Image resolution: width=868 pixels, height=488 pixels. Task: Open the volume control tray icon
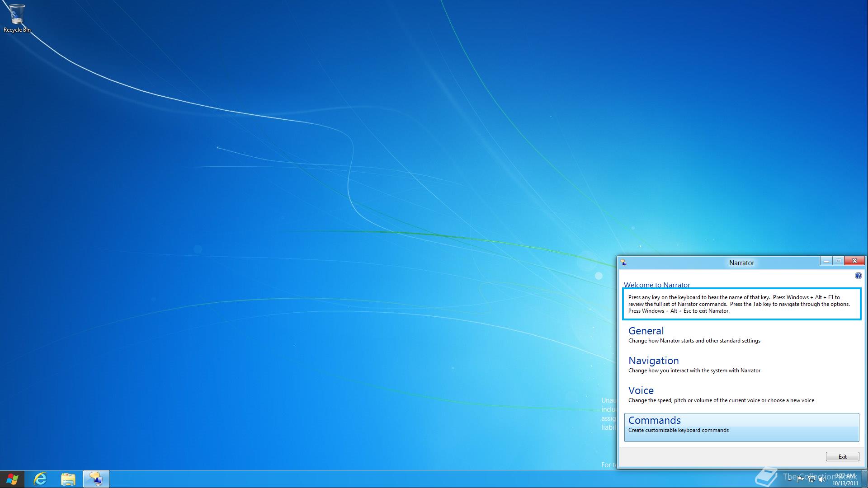tap(822, 479)
